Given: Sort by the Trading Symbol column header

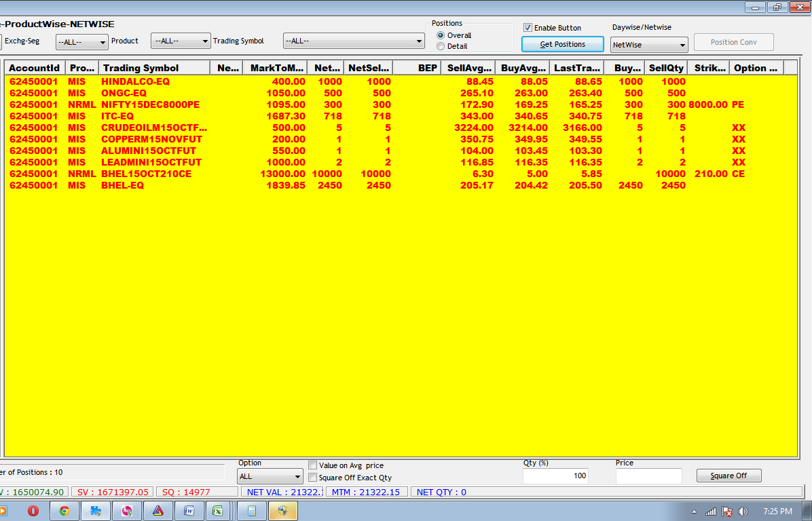Looking at the screenshot, I should point(154,68).
